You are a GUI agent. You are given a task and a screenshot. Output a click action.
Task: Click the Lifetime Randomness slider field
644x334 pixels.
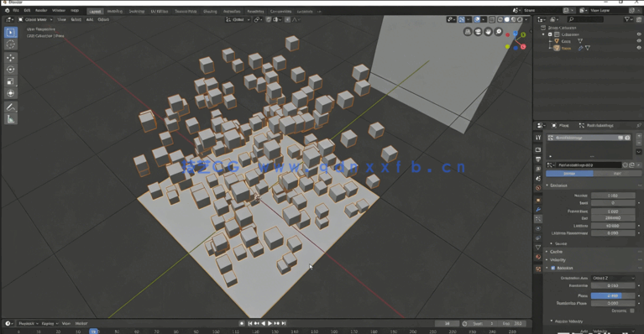pyautogui.click(x=613, y=233)
